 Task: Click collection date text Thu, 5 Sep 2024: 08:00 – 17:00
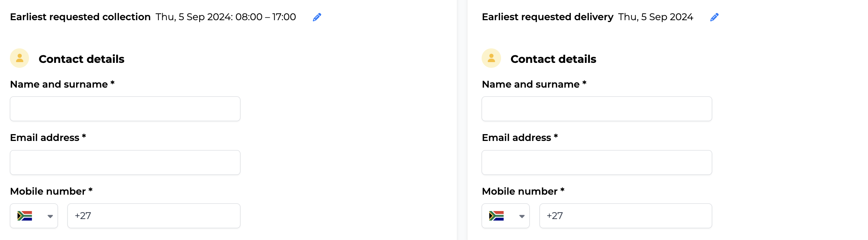pyautogui.click(x=226, y=17)
